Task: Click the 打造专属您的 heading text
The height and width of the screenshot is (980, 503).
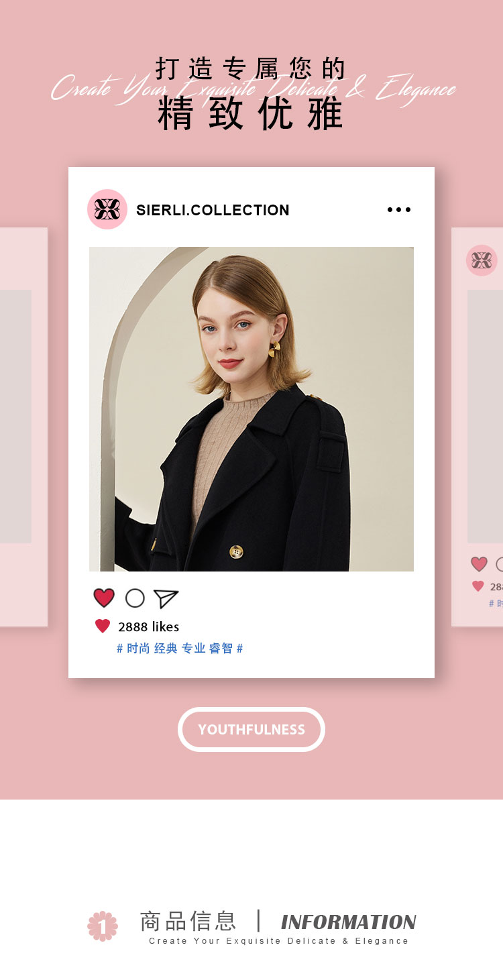Action: pyautogui.click(x=251, y=68)
